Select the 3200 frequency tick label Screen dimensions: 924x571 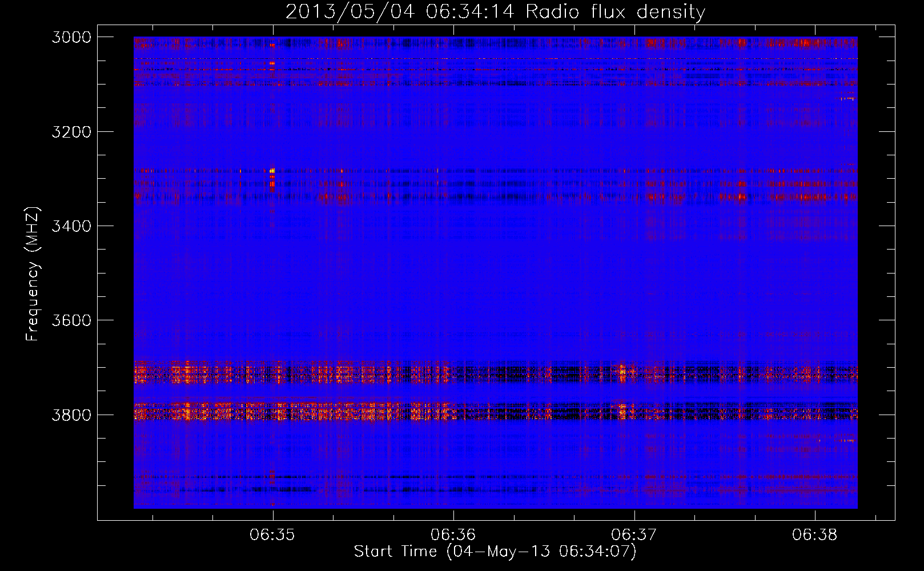[71, 132]
